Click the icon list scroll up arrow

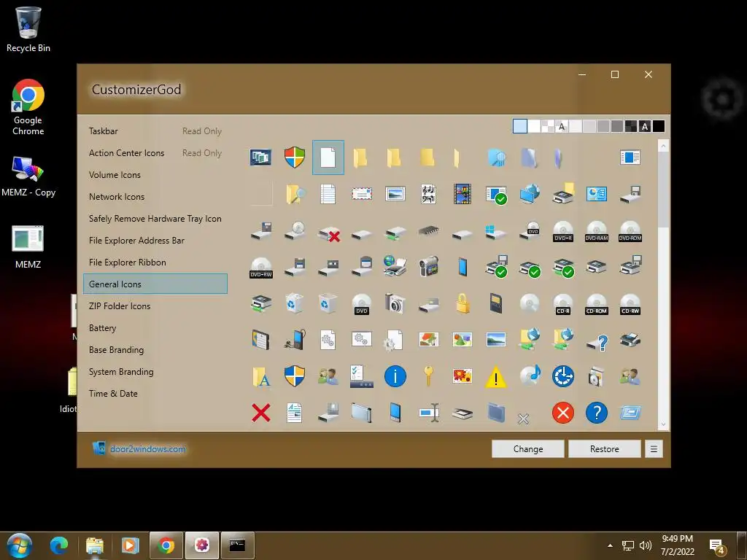pyautogui.click(x=663, y=146)
